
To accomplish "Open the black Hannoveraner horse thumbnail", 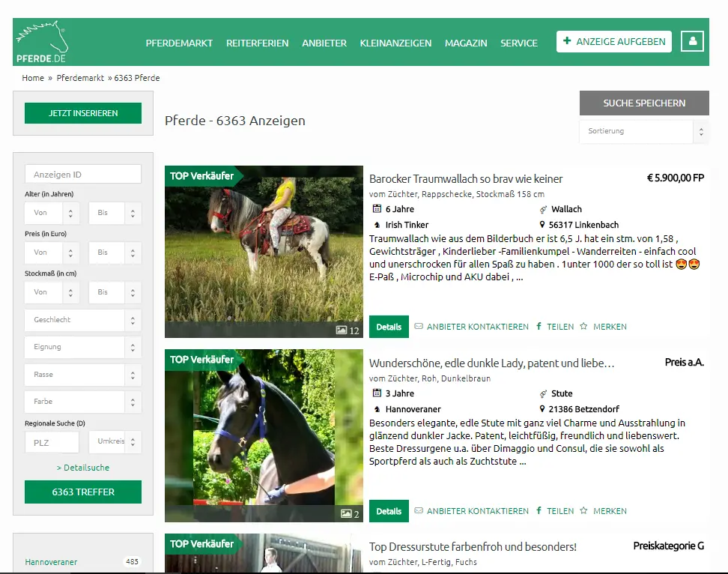I will pos(264,435).
